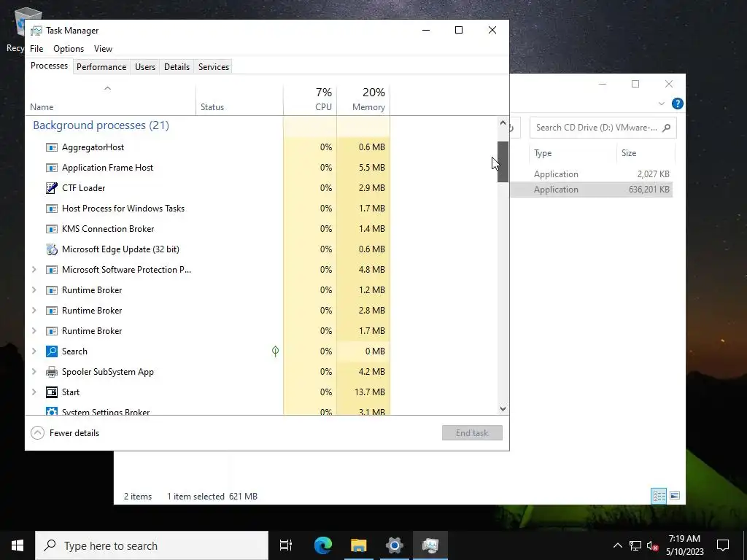The height and width of the screenshot is (560, 747).
Task: Click the Spooler SubSystem App printer icon
Action: coord(52,372)
